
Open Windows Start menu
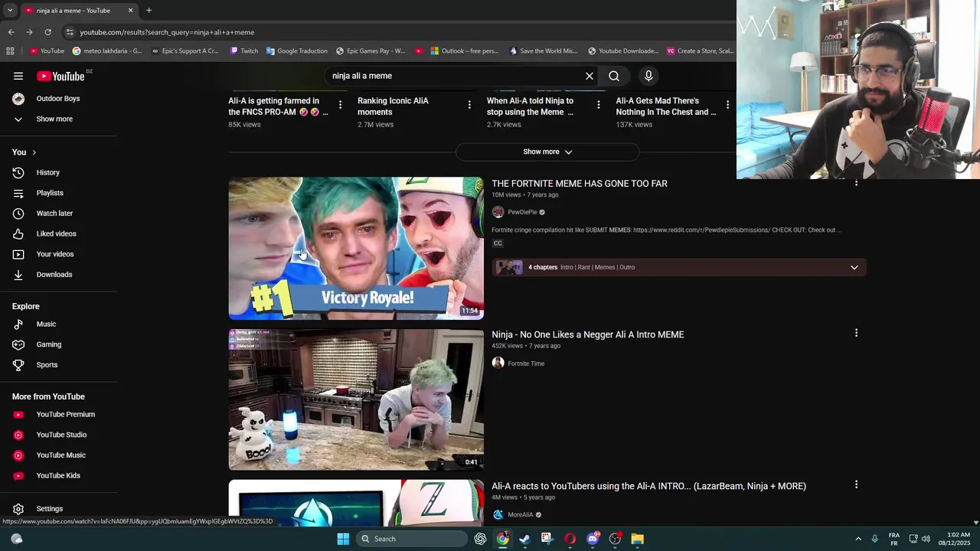tap(343, 539)
